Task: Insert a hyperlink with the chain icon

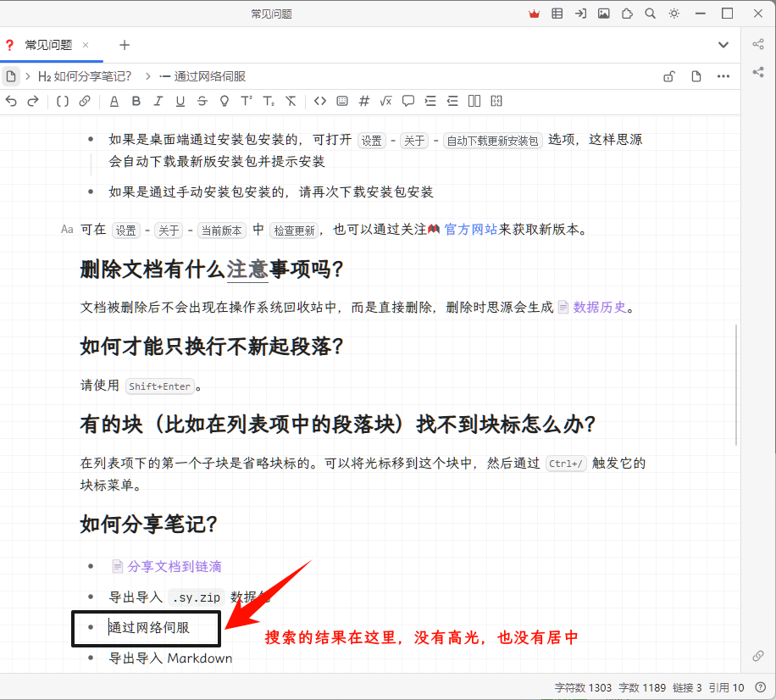Action: [x=85, y=102]
